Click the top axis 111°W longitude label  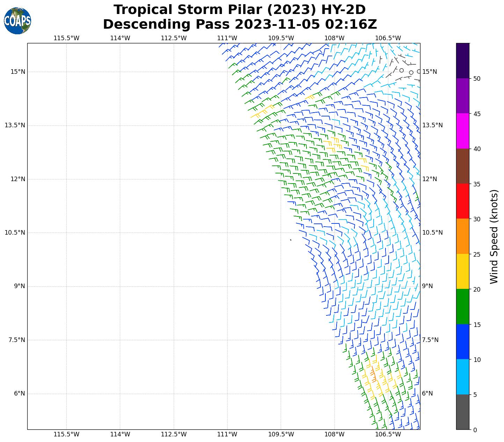pos(227,38)
